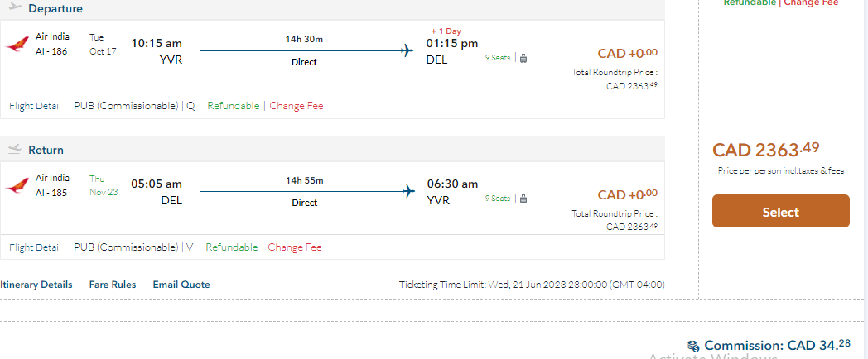Click the Email Quote link

[x=181, y=285]
